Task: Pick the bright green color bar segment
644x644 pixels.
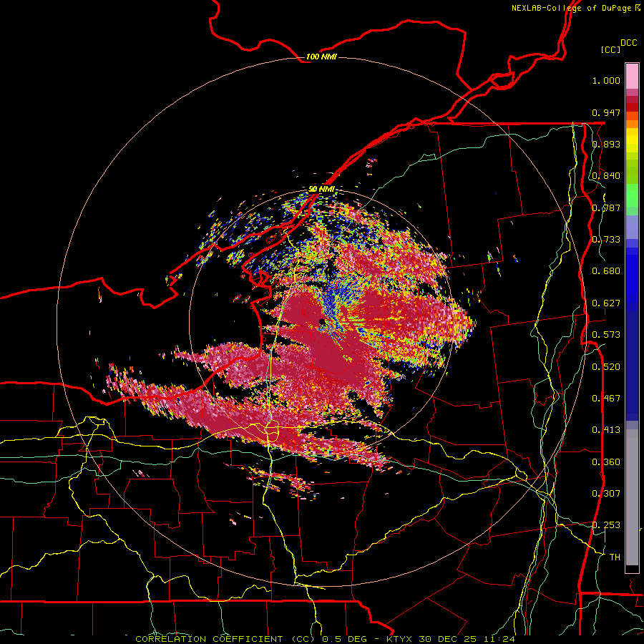Action: click(632, 195)
